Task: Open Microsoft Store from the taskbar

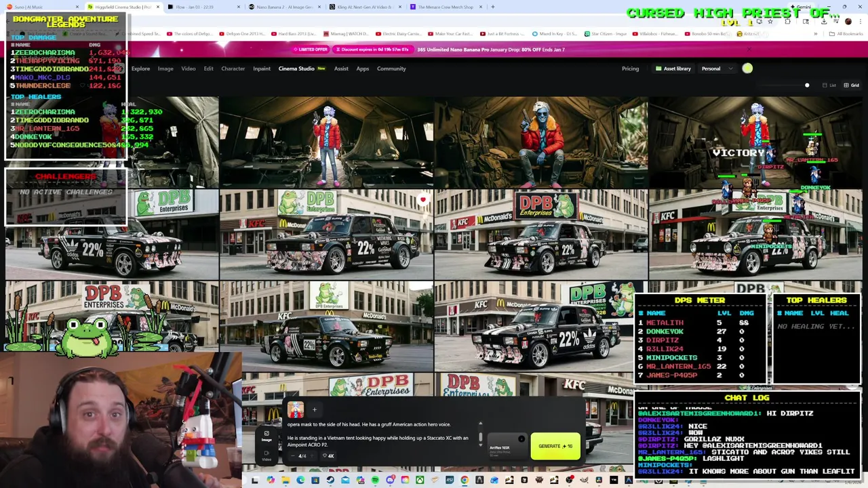Action: (315, 480)
